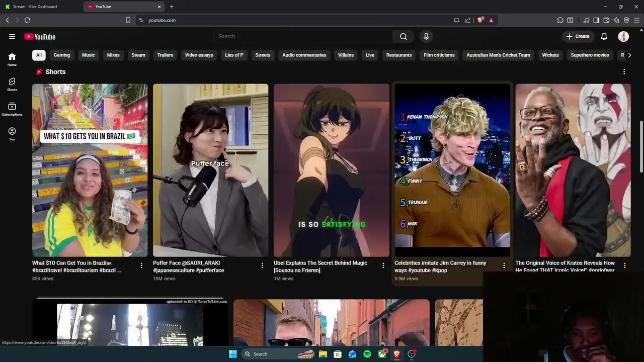Click the browser address bar URL

tap(162, 20)
